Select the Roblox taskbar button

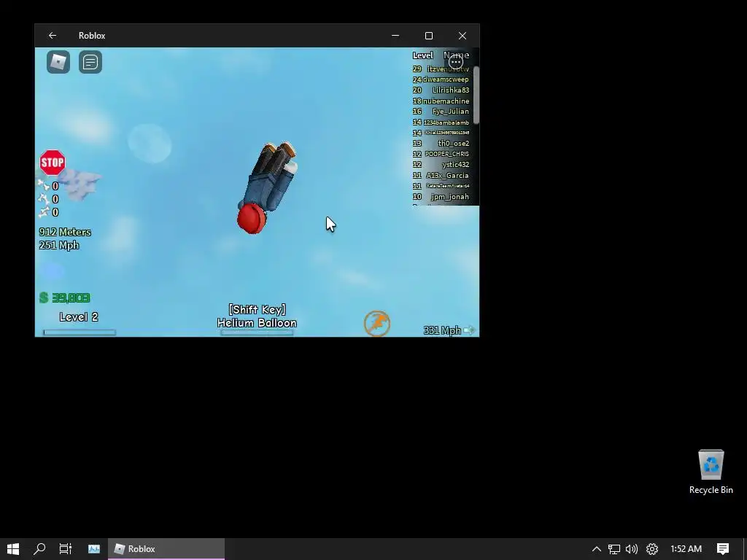coord(166,548)
